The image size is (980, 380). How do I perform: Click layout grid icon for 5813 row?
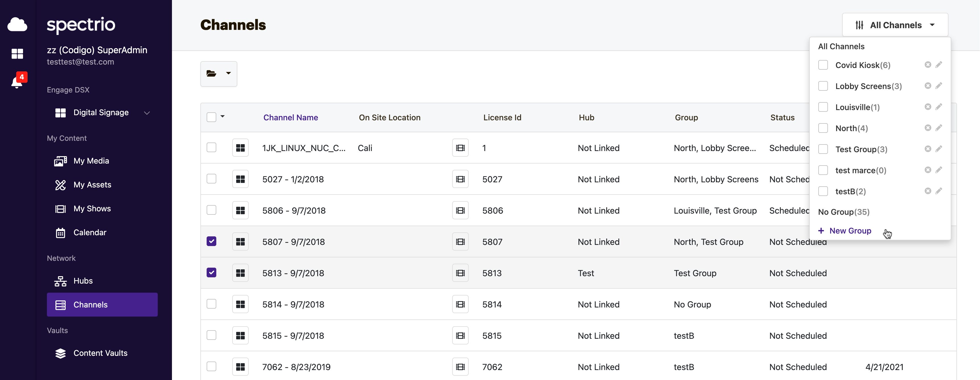[240, 272]
